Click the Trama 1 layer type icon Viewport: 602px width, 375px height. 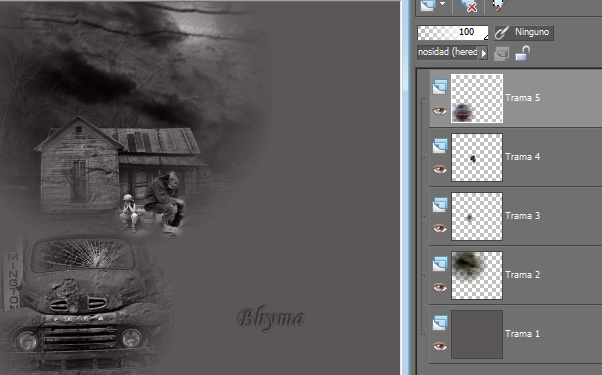click(x=440, y=322)
